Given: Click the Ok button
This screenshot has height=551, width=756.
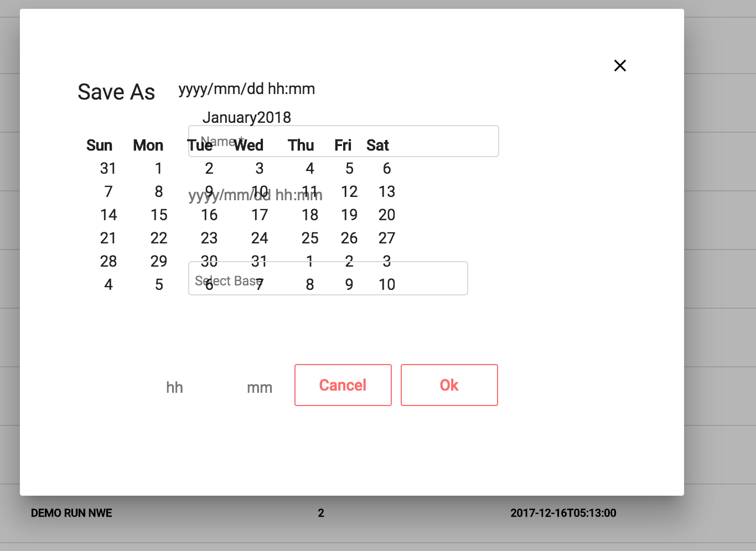Looking at the screenshot, I should (x=449, y=385).
